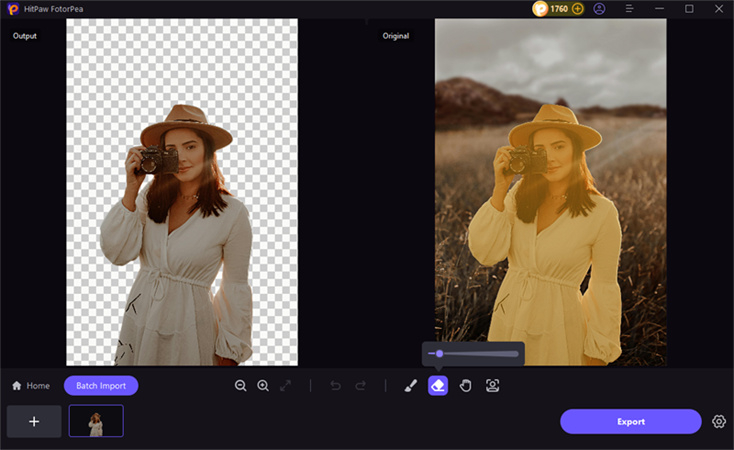Click the Batch Import button
Viewport: 734px width, 450px height.
(101, 386)
